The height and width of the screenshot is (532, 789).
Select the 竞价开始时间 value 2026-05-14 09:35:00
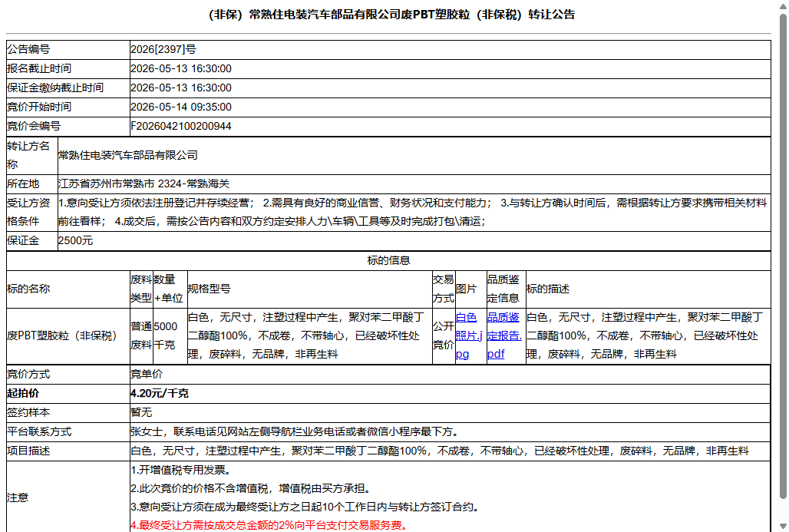tap(181, 107)
